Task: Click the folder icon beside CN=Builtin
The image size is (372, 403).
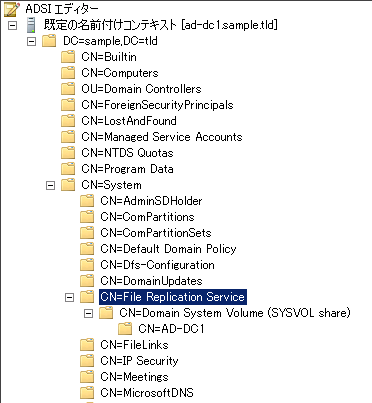Action: point(68,57)
